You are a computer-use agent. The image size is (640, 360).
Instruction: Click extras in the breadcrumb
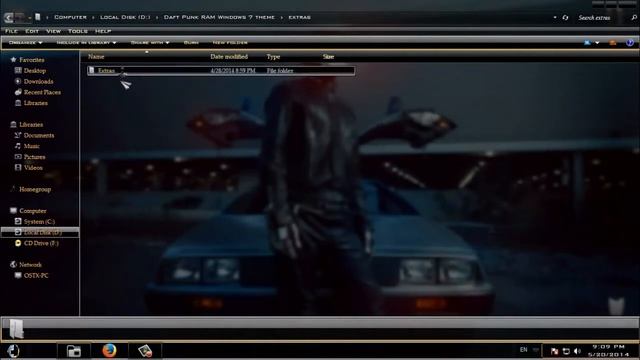pyautogui.click(x=300, y=17)
